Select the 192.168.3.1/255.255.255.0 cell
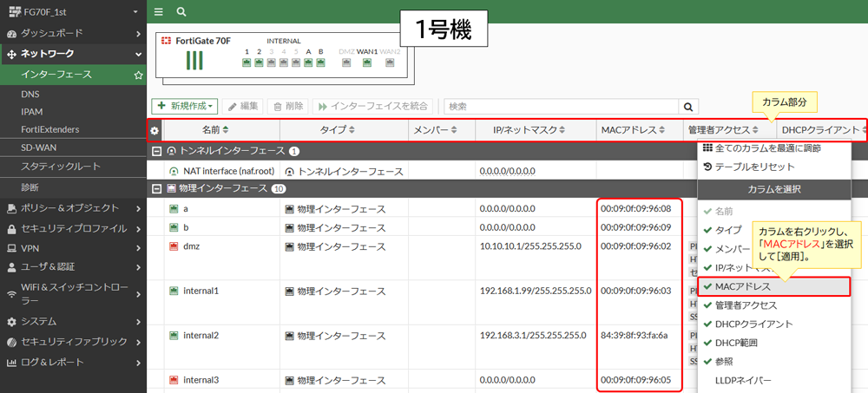The height and width of the screenshot is (393, 868). [533, 336]
